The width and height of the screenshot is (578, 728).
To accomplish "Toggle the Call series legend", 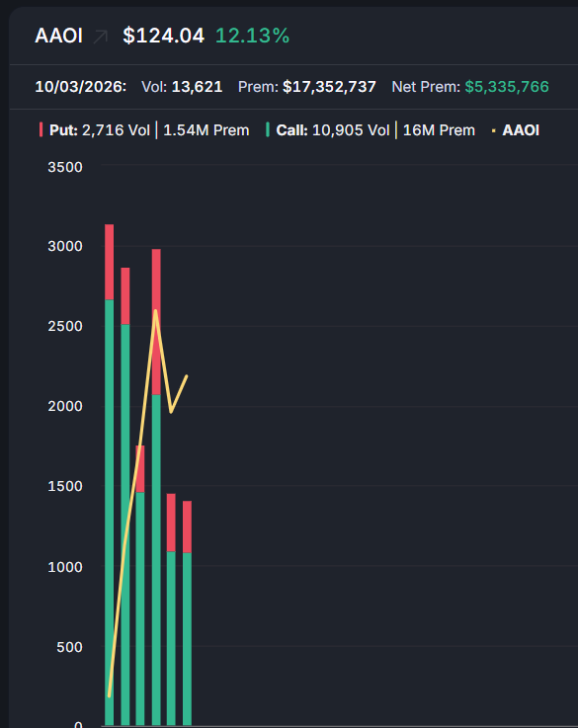I will coord(371,130).
